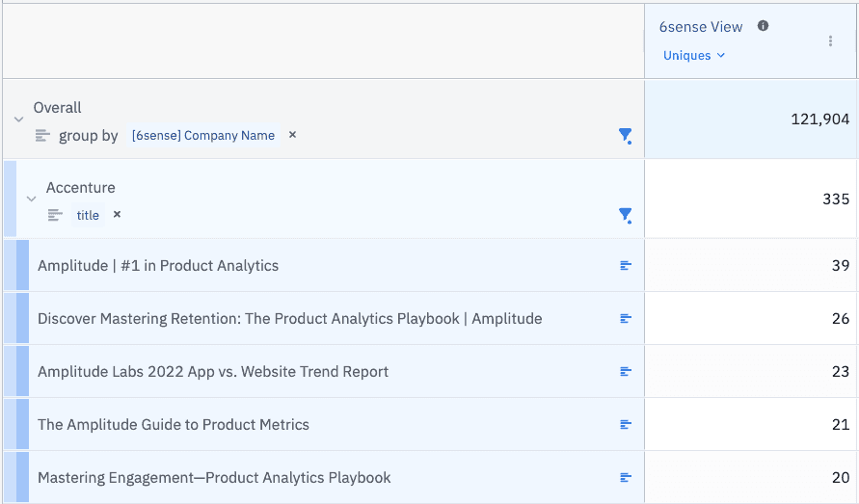Screen dimensions: 859x504
Task: Click breakdown icon for Mastering Engagement row
Action: (x=626, y=478)
